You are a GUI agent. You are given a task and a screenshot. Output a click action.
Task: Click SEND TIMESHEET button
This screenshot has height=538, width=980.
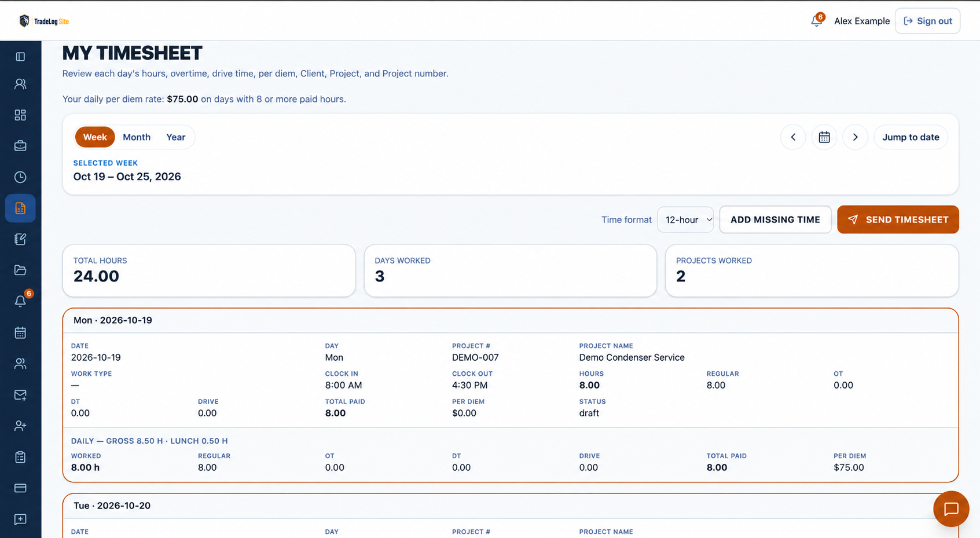[x=898, y=219]
